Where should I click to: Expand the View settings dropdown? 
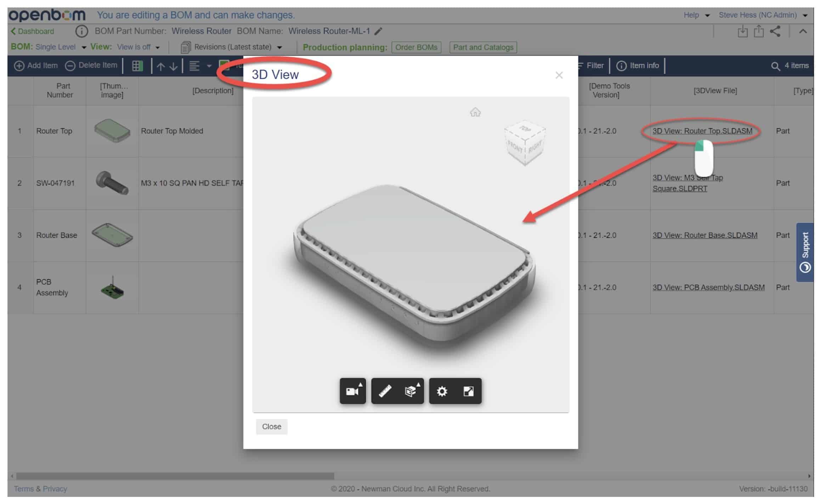point(159,46)
